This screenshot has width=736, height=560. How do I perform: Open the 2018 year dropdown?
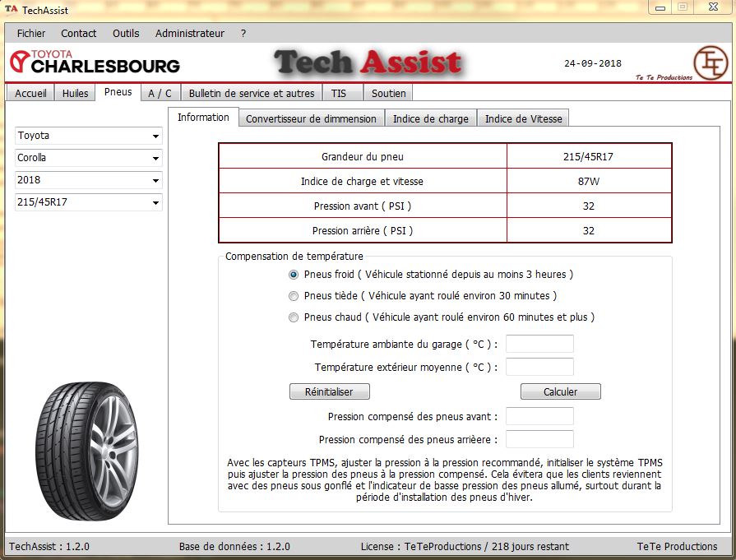click(x=89, y=180)
